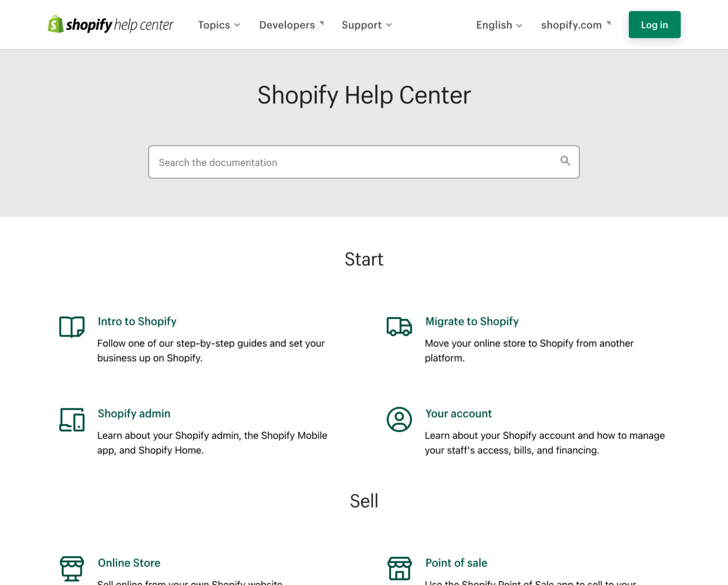Open the English language selector
Screen dimensions: 728x585
499,25
